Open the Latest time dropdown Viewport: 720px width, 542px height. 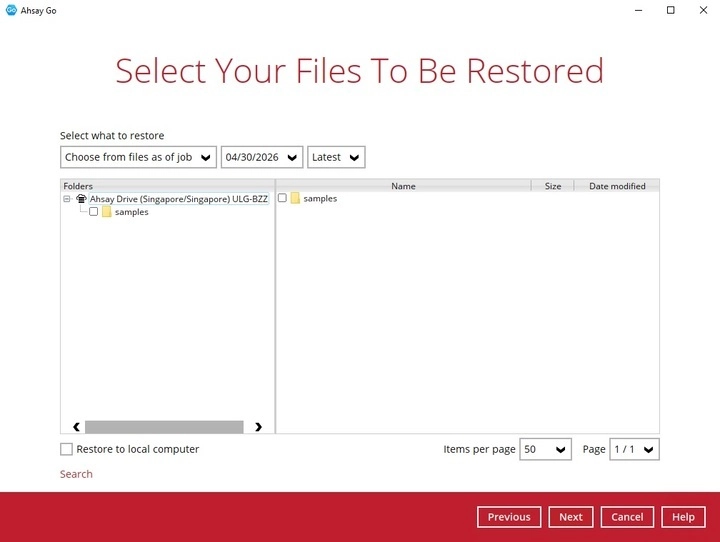pos(336,157)
